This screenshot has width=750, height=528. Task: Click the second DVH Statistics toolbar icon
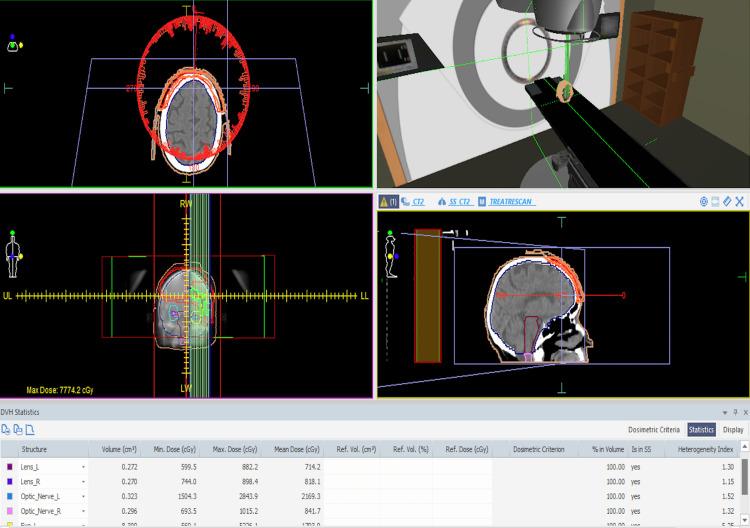19,429
